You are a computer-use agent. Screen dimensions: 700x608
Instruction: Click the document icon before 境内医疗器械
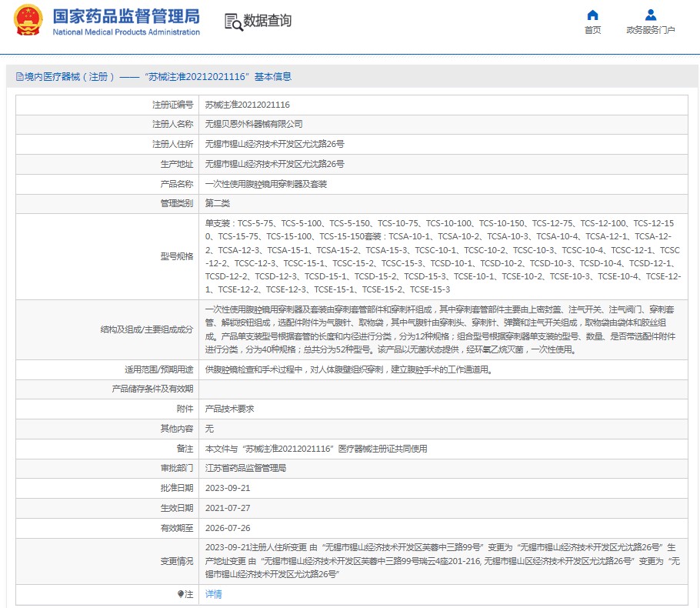20,77
